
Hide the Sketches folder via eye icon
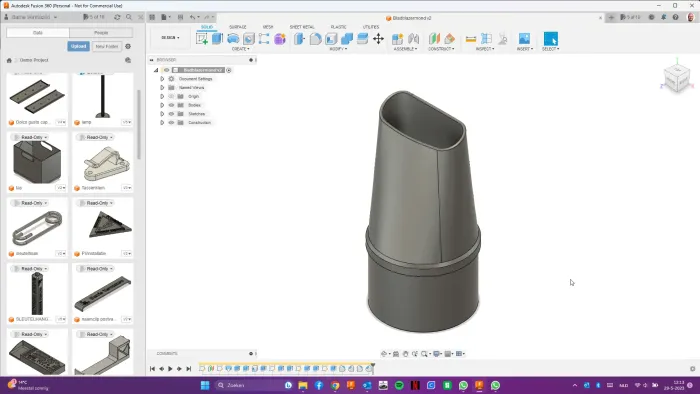point(171,114)
